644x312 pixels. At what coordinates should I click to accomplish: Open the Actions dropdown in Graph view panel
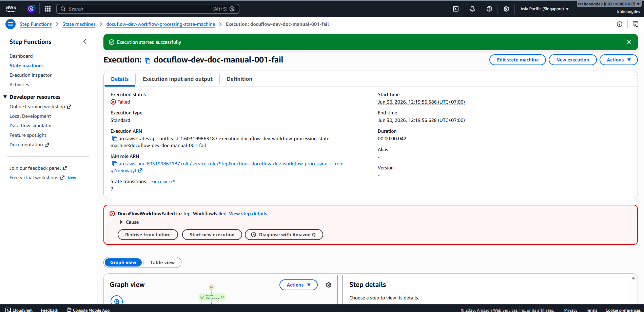(x=298, y=285)
